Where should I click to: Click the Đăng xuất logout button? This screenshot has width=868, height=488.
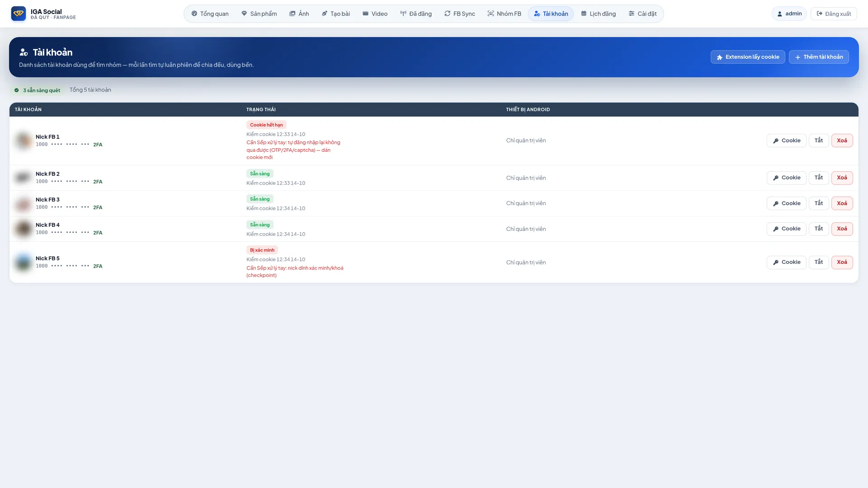[x=834, y=14]
